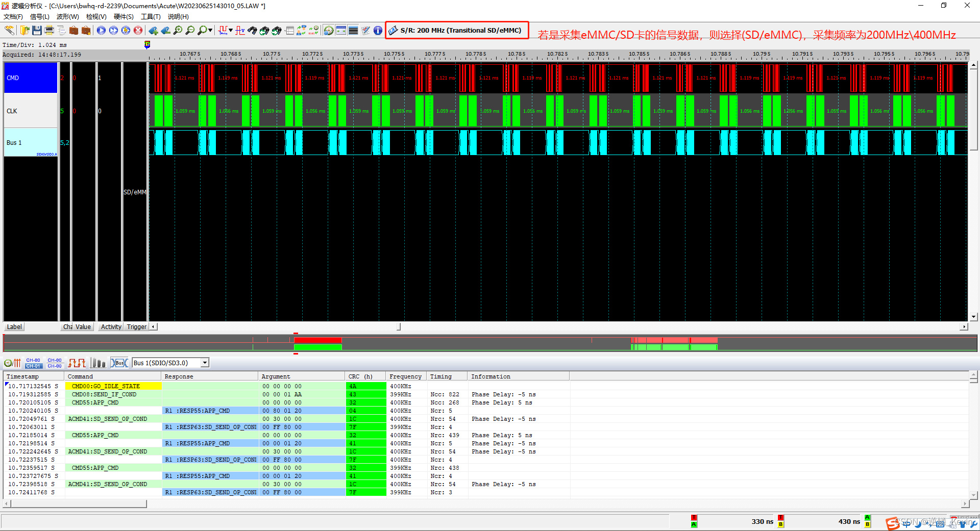980x531 pixels.
Task: Click the right scroll arrow of waveform scrollbar
Action: coord(964,327)
